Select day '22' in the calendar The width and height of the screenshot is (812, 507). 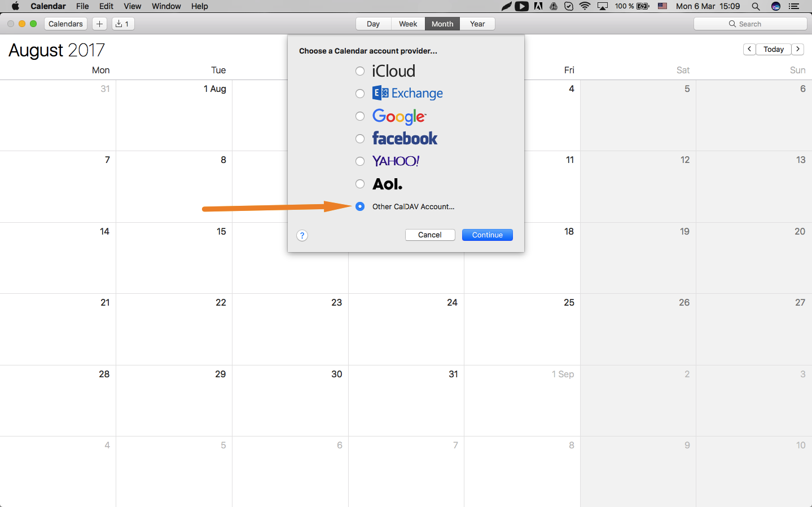pyautogui.click(x=174, y=329)
